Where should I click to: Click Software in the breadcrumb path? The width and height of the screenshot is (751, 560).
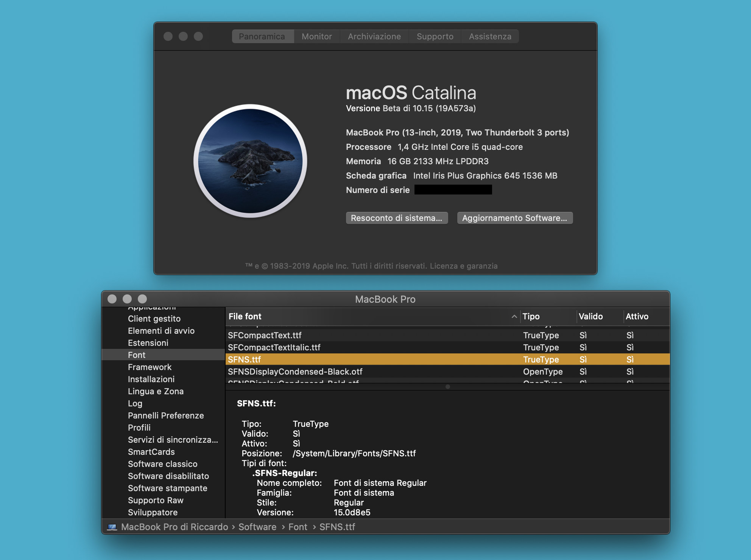[257, 527]
